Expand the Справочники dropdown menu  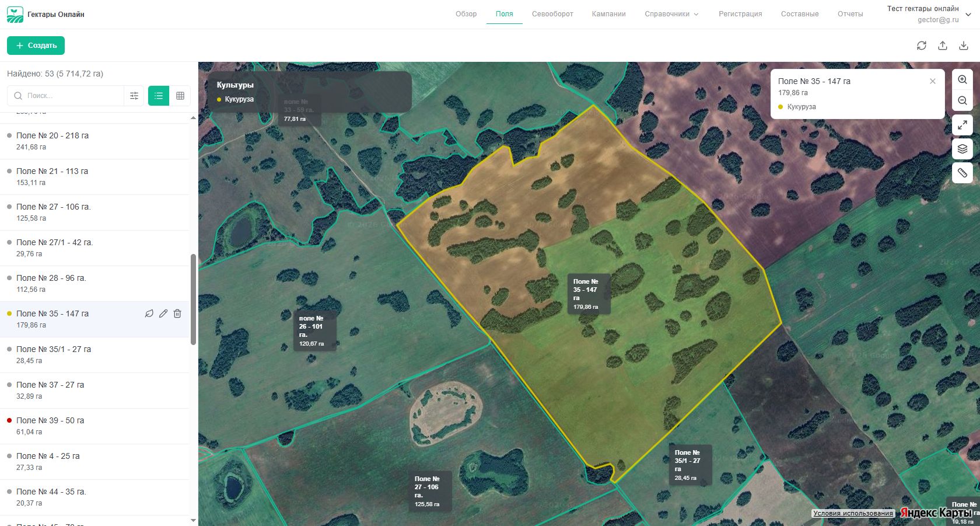671,14
